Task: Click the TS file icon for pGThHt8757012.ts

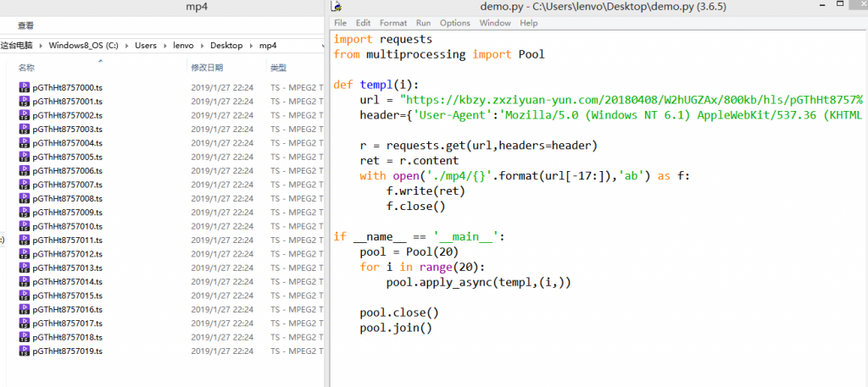Action: 24,254
